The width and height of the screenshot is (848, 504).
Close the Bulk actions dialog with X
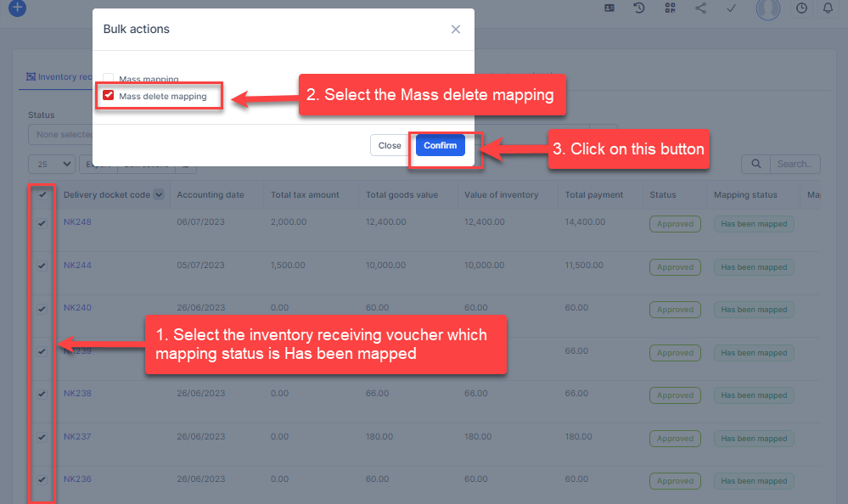456,29
